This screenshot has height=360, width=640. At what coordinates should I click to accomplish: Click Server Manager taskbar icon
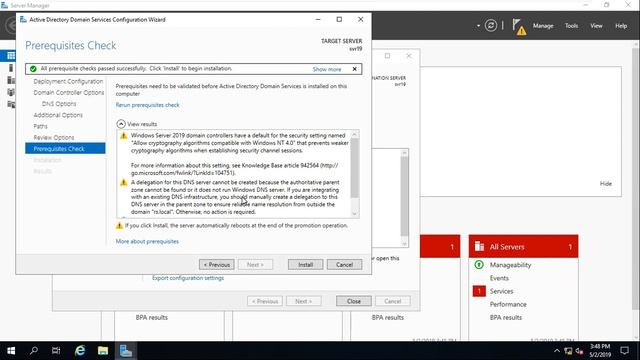(x=125, y=351)
